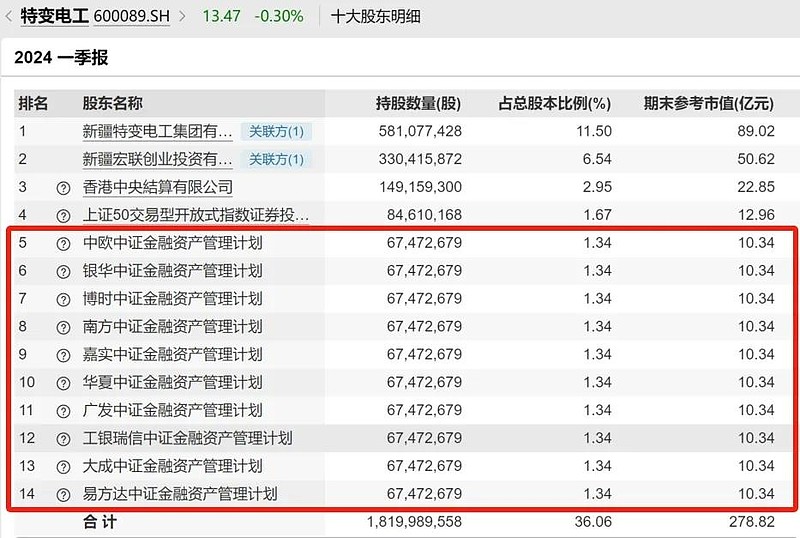This screenshot has width=800, height=538.
Task: Click share ratio 11.50
Action: coord(594,131)
